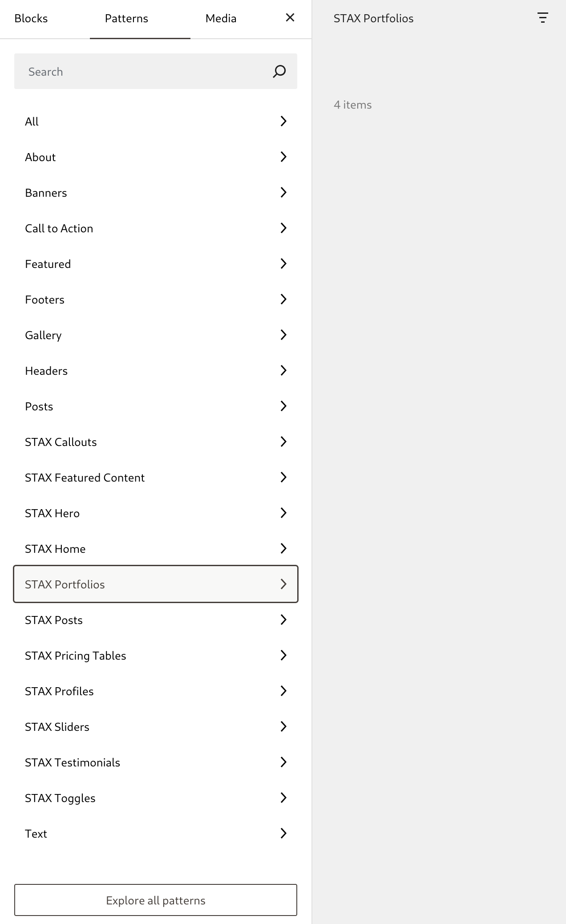The width and height of the screenshot is (566, 924).
Task: Switch to the Media tab
Action: tap(221, 19)
